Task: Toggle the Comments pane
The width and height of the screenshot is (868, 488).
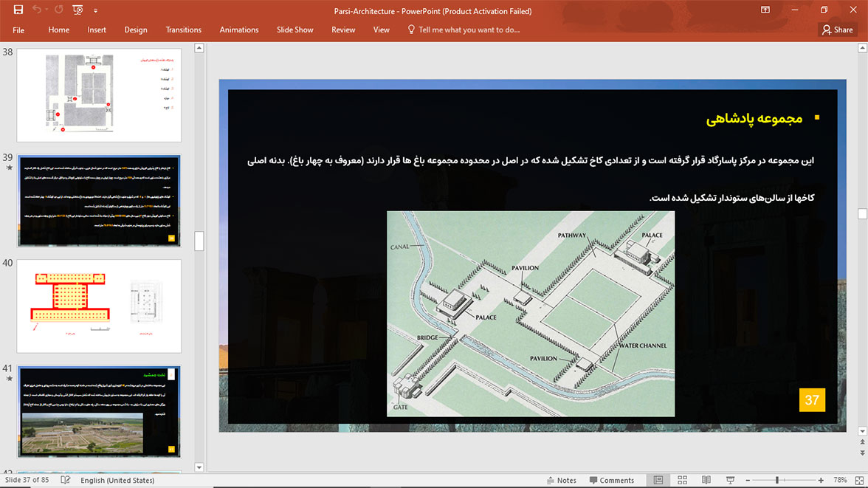Action: click(612, 480)
